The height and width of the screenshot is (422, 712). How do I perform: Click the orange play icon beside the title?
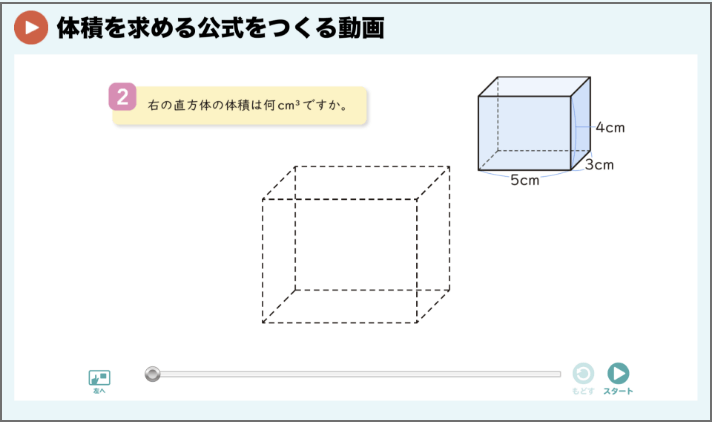[31, 28]
